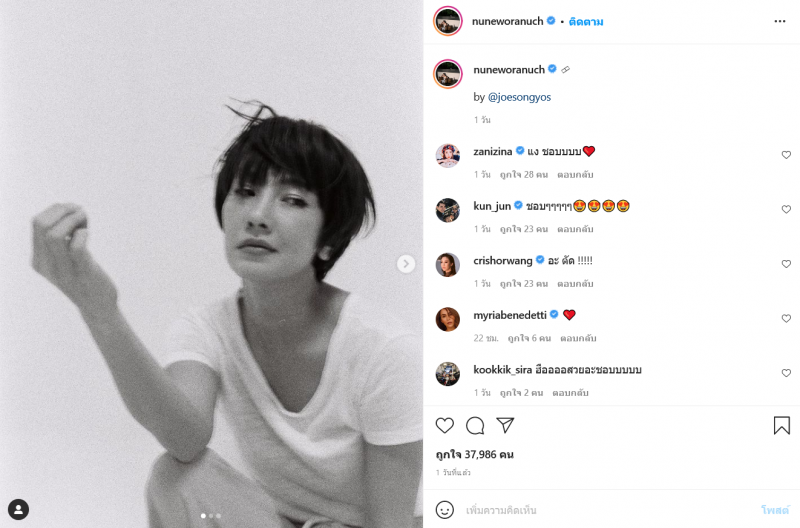Click the blue ติดตาม follow link
Image resolution: width=800 pixels, height=528 pixels.
[x=586, y=21]
